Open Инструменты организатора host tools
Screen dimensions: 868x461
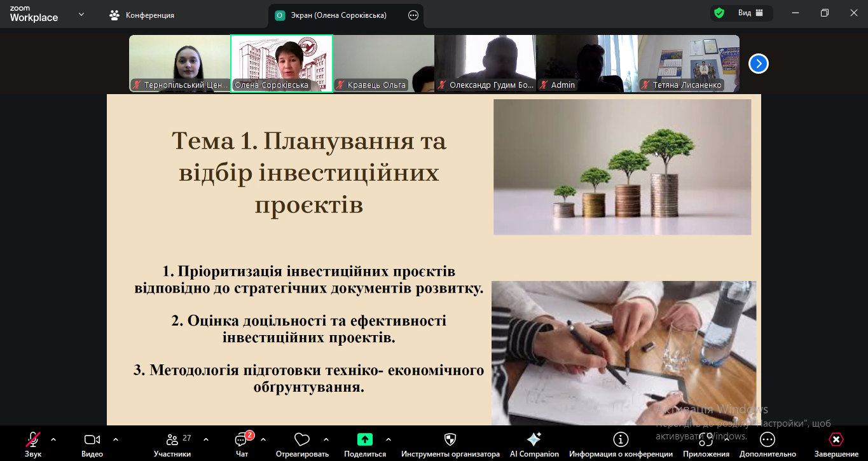450,439
